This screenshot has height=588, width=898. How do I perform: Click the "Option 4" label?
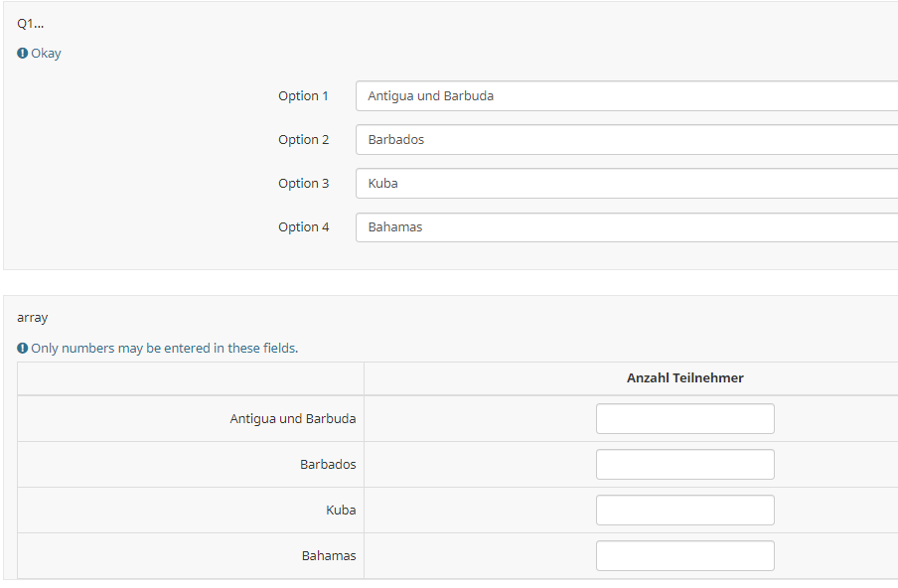click(x=303, y=227)
